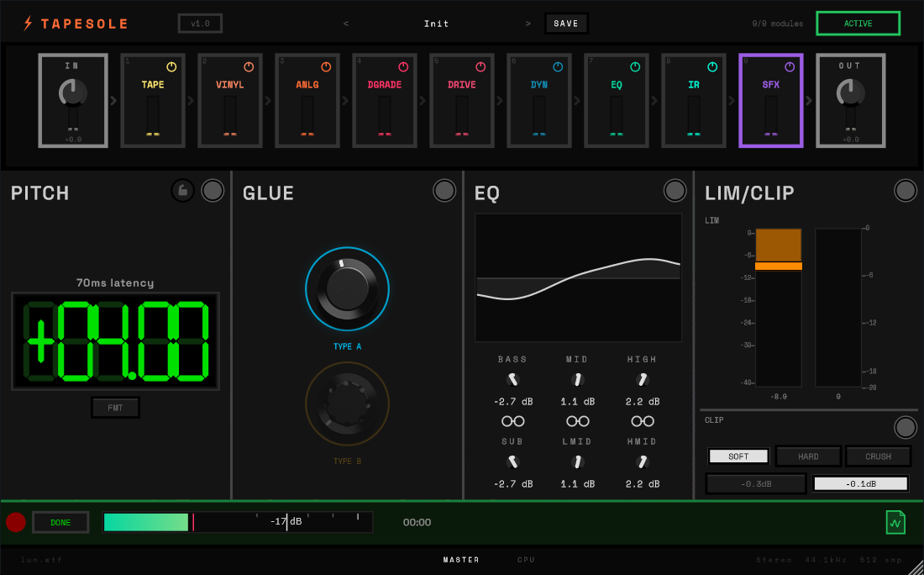Click the pitch +04.00 display
The image size is (924, 575).
(x=116, y=340)
